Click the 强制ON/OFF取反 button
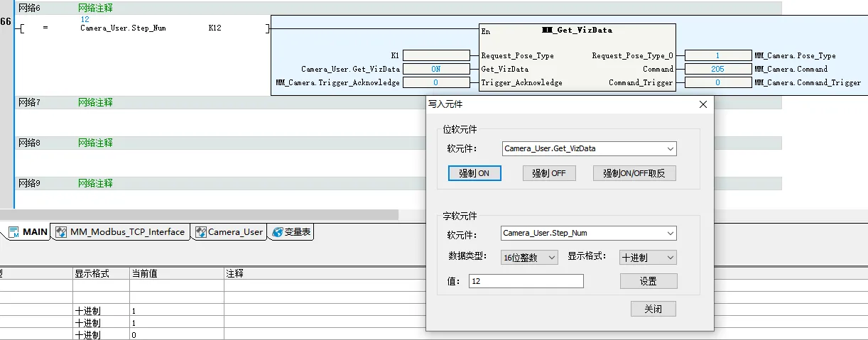Image resolution: width=868 pixels, height=340 pixels. pos(634,173)
